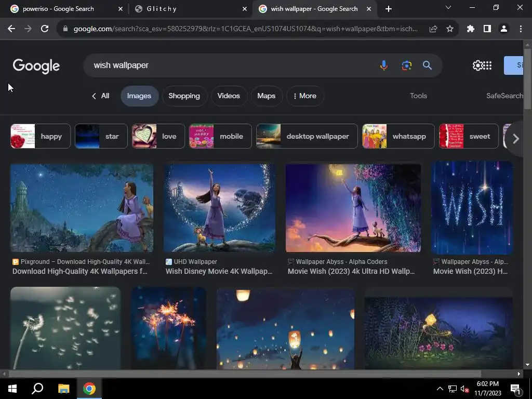Viewport: 532px width, 399px height.
Task: Bookmark this page with the star icon
Action: click(449, 29)
